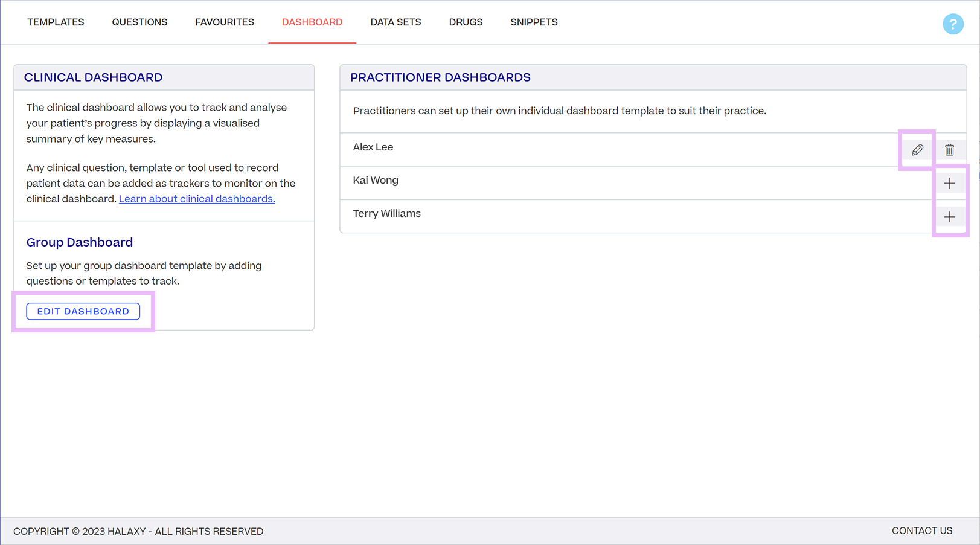Image resolution: width=980 pixels, height=545 pixels.
Task: Click the EDIT DASHBOARD button
Action: [83, 311]
